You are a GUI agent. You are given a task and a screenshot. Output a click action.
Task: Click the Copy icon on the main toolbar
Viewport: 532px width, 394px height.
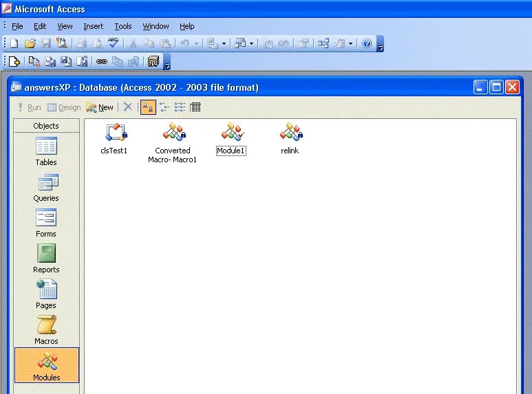[149, 43]
